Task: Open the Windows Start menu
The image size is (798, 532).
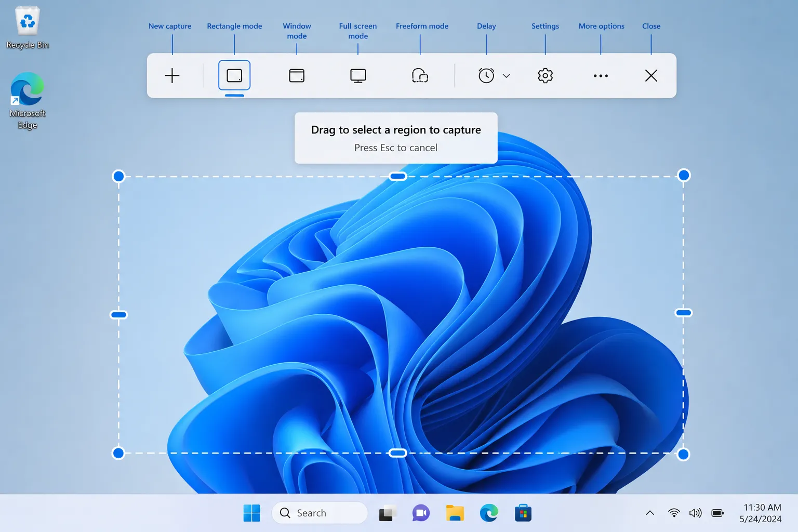Action: coord(252,513)
